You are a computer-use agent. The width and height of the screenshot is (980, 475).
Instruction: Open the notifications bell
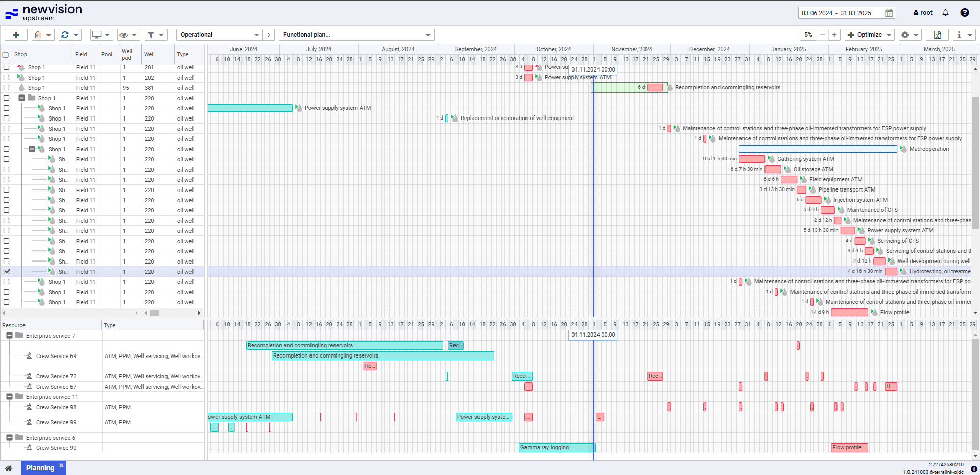tap(945, 13)
